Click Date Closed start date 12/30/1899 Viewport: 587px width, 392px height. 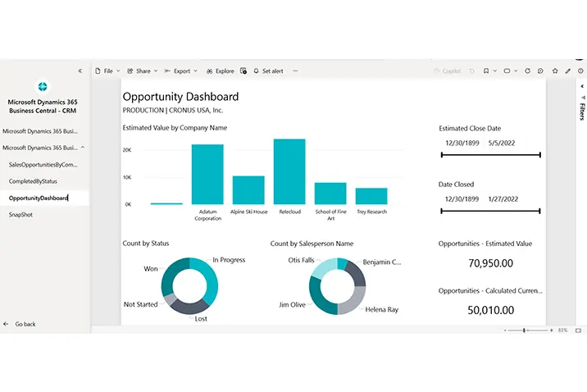tap(462, 199)
